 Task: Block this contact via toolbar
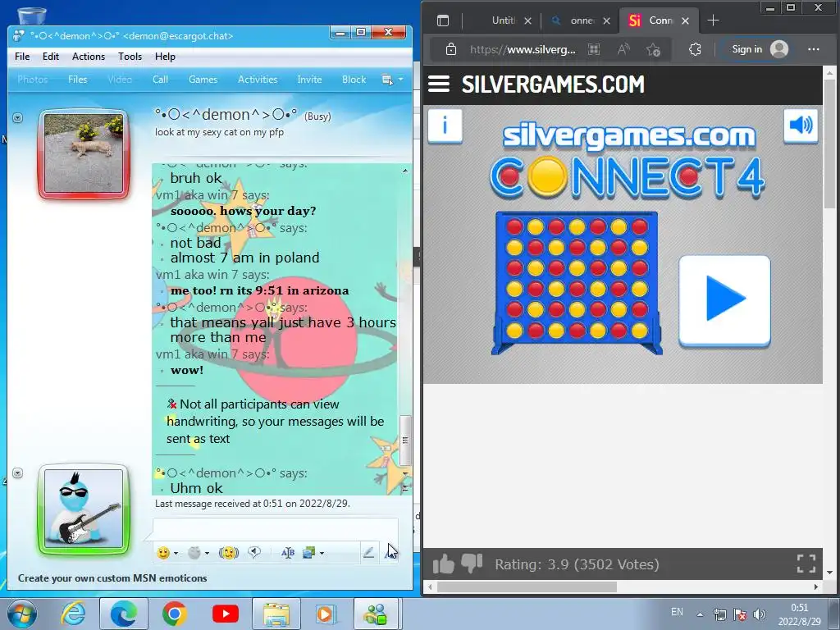click(354, 80)
